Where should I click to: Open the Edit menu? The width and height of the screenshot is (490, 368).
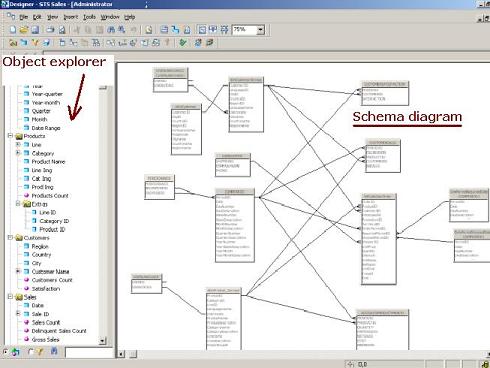[x=37, y=17]
